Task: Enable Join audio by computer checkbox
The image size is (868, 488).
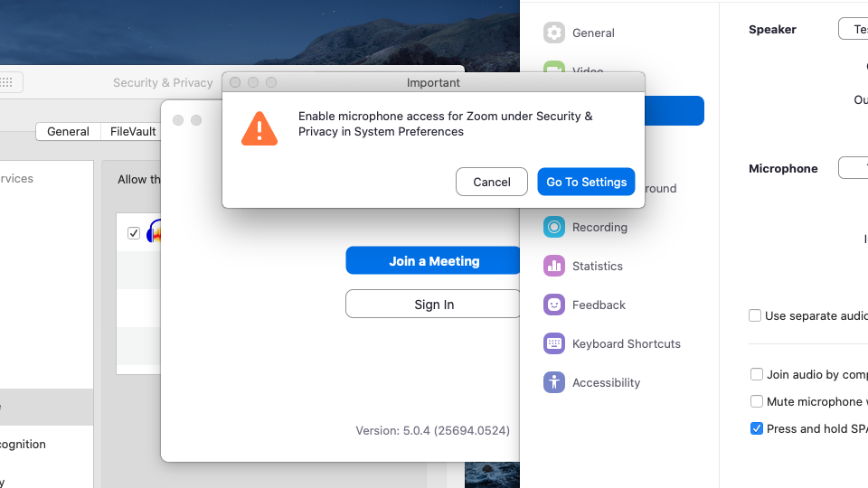Action: [x=756, y=374]
